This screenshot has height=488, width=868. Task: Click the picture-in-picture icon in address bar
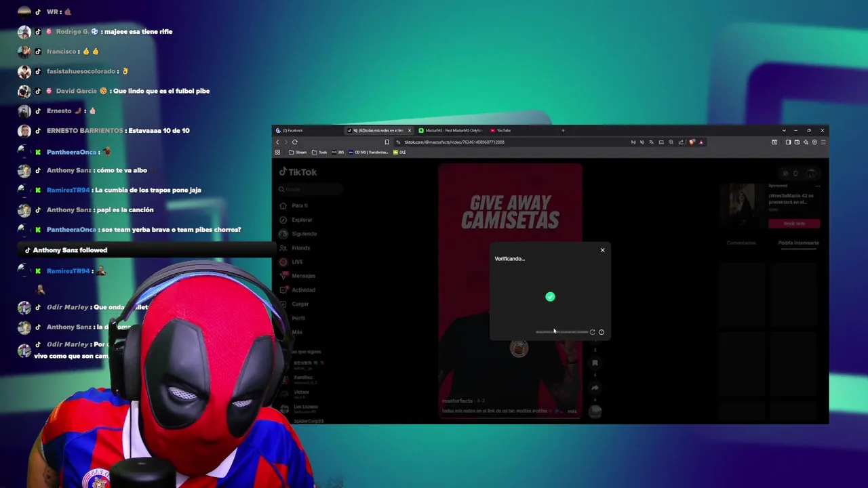tap(661, 142)
